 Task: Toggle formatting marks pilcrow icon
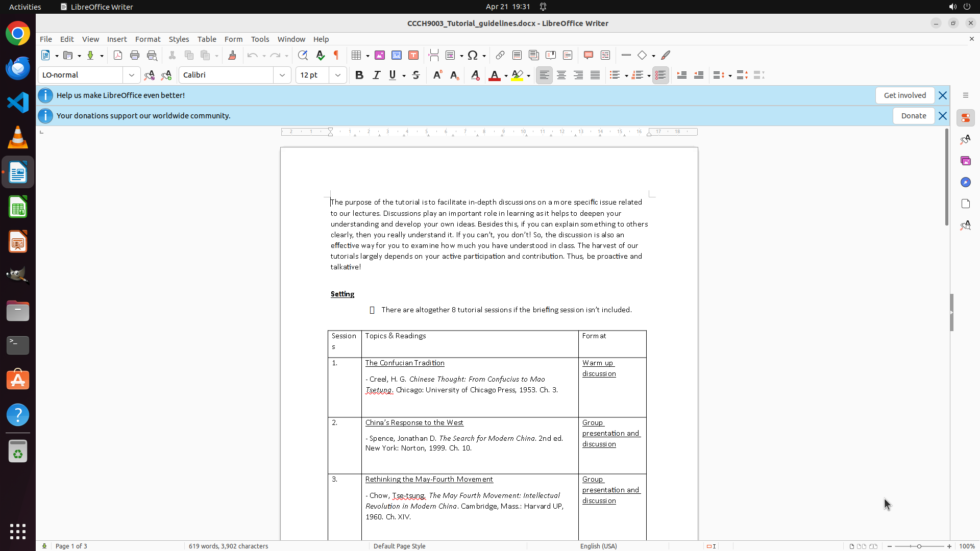(336, 55)
